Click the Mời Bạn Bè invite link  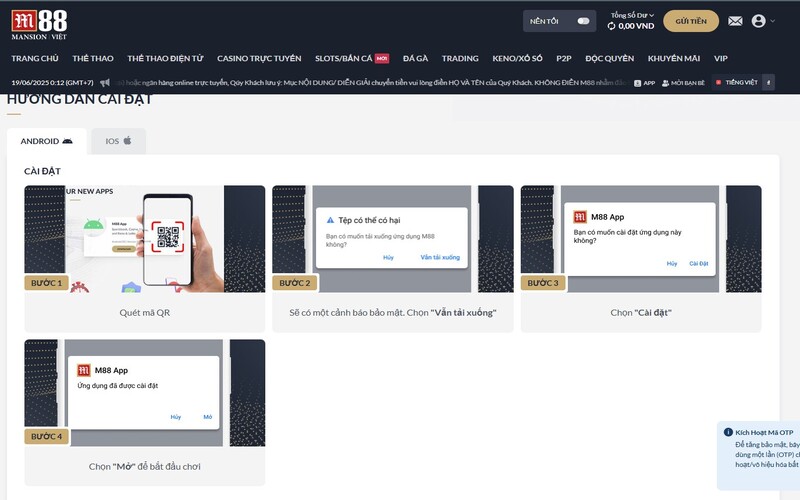683,83
